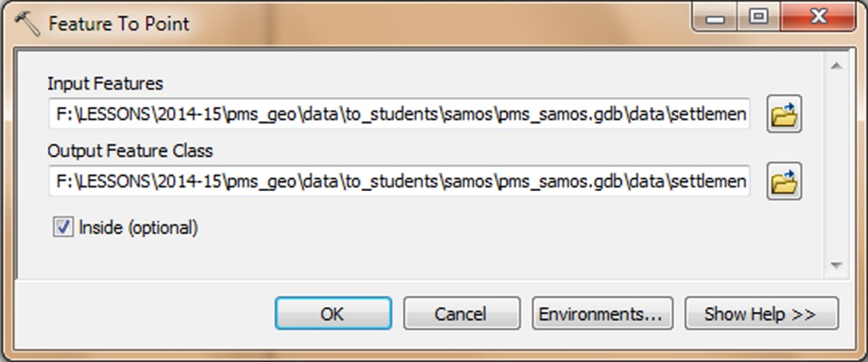Browse for Output Feature Class folder icon

tap(784, 181)
